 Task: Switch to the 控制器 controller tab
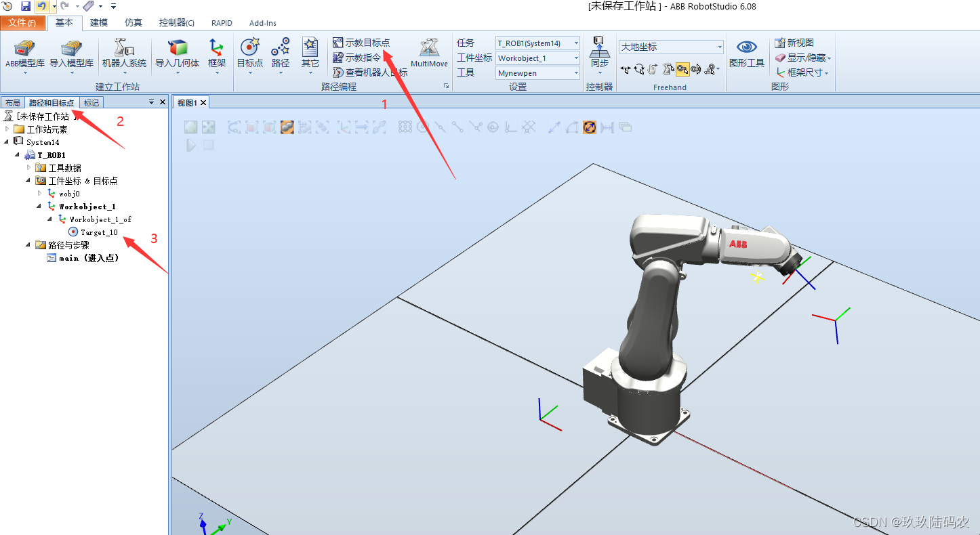(177, 23)
